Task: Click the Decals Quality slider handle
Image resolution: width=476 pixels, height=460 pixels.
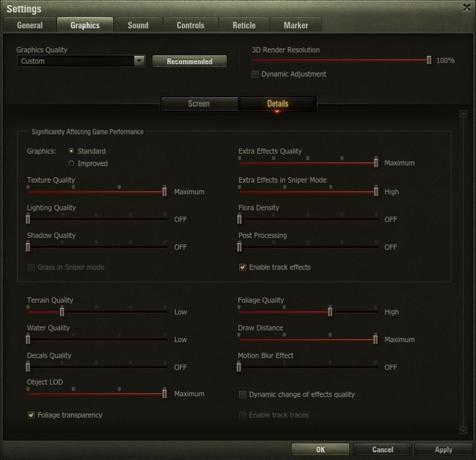Action: [28, 367]
